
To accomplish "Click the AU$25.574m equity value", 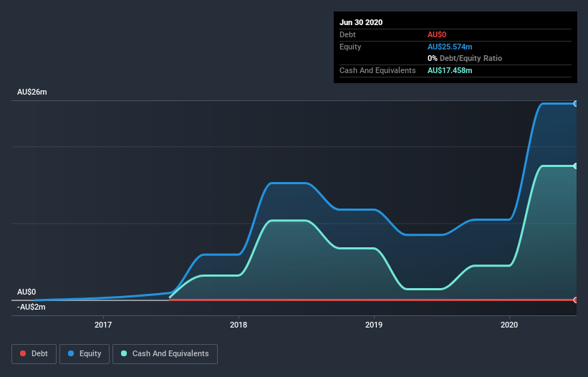I will pos(450,47).
